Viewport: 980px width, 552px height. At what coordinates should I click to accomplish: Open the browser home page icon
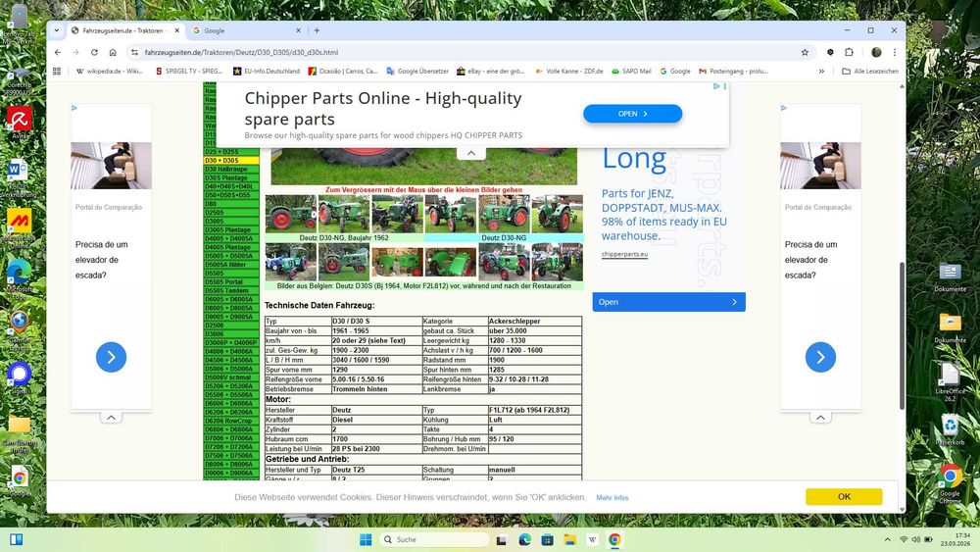pyautogui.click(x=113, y=53)
